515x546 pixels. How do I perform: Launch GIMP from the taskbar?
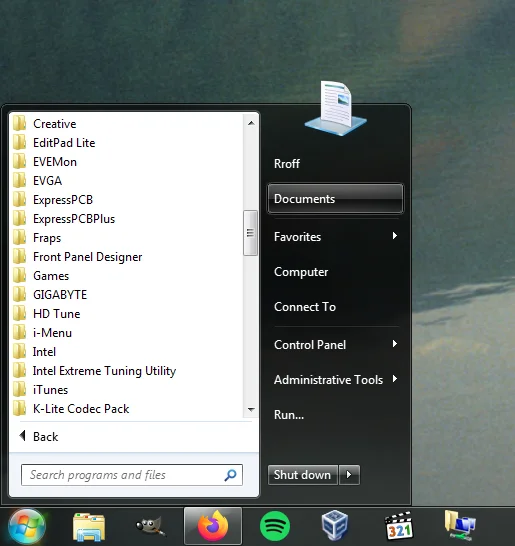pos(151,526)
